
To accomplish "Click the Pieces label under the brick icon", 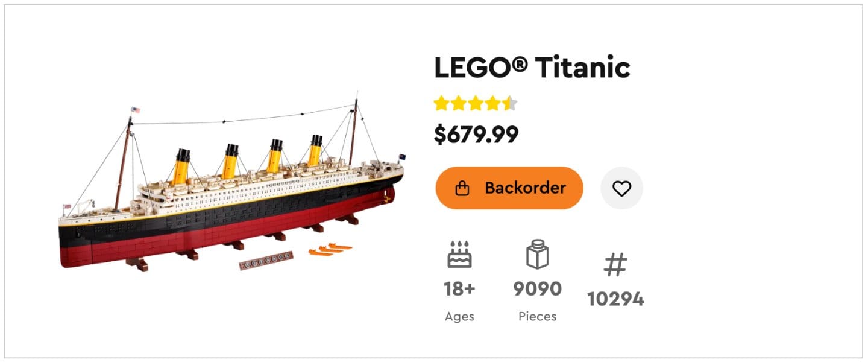I will click(537, 316).
